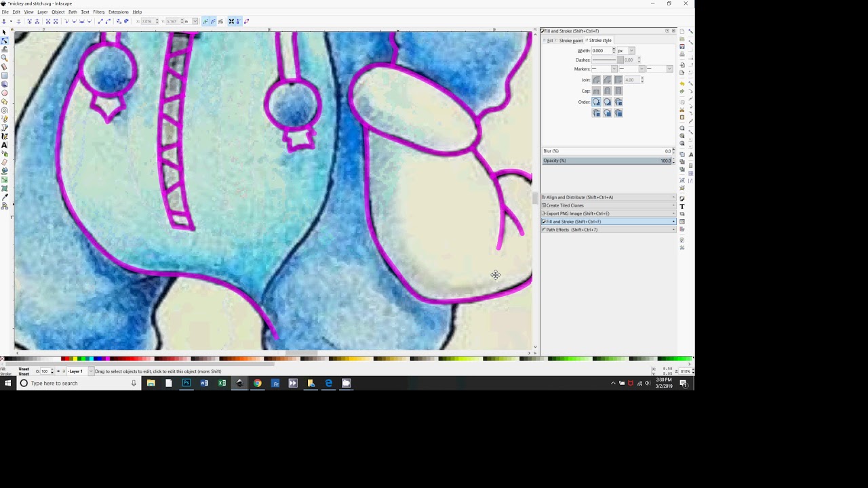Select the Dropper color picker tool
This screenshot has width=868, height=488.
5,197
